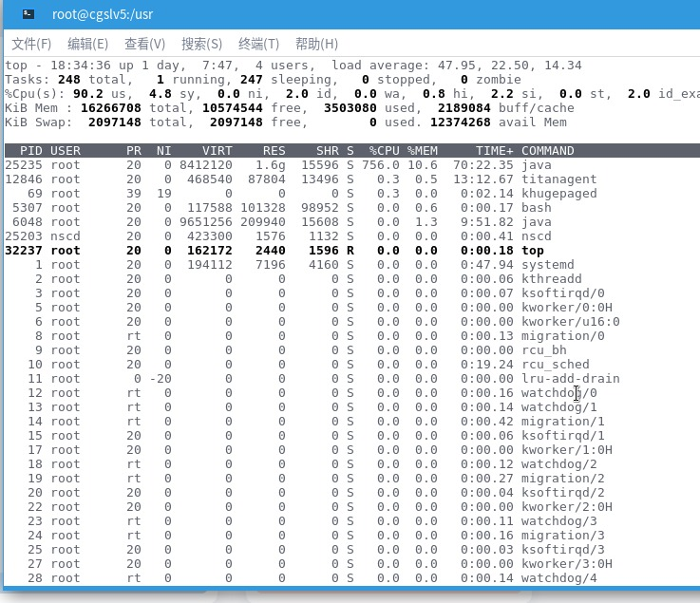The image size is (700, 603).
Task: Click the 12374268 avail Mem value
Action: [x=461, y=122]
